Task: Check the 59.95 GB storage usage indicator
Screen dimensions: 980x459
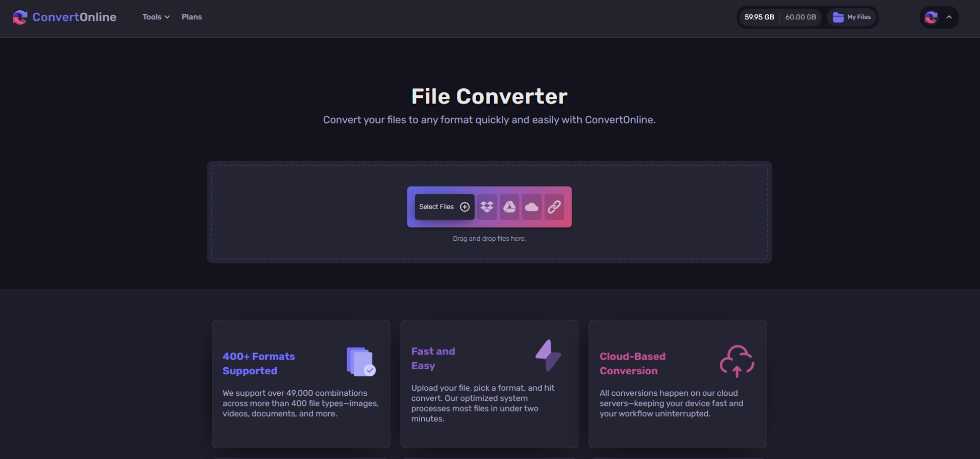Action: click(x=758, y=17)
